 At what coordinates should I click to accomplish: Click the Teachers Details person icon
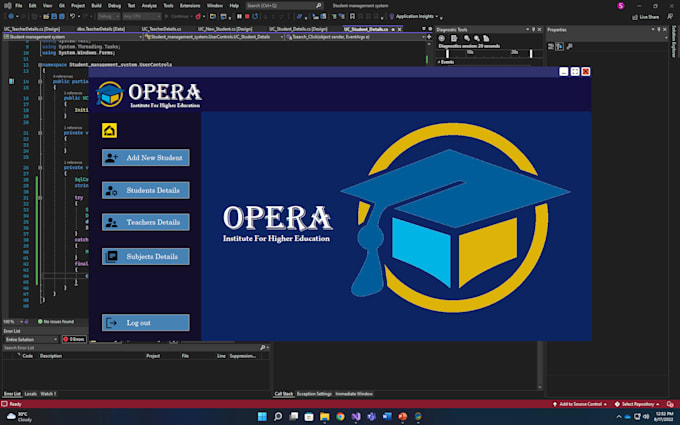coord(112,222)
